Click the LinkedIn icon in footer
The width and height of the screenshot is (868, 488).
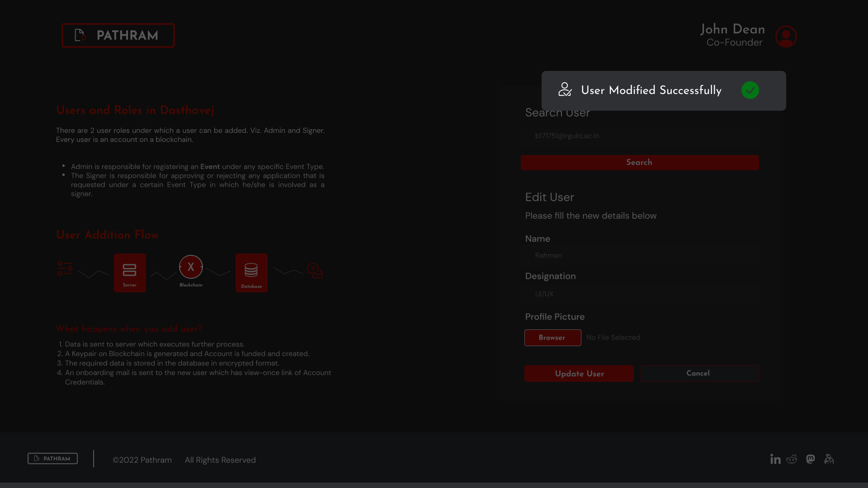click(775, 459)
